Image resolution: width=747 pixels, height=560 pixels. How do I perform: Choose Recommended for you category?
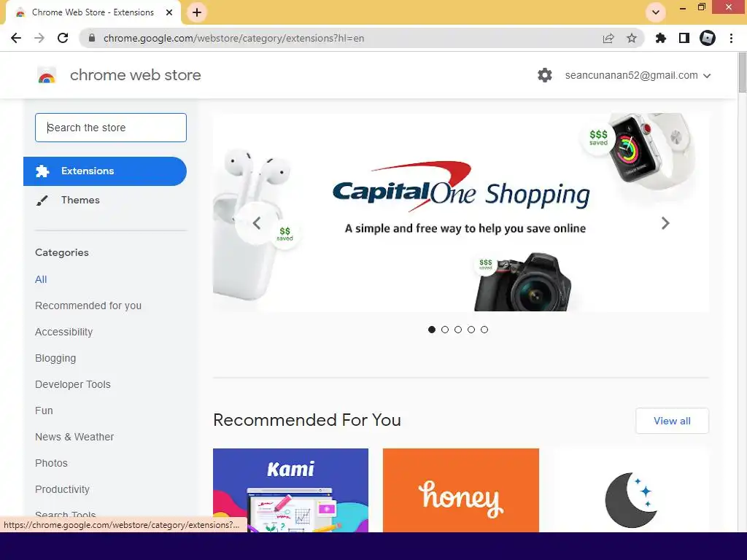tap(88, 306)
